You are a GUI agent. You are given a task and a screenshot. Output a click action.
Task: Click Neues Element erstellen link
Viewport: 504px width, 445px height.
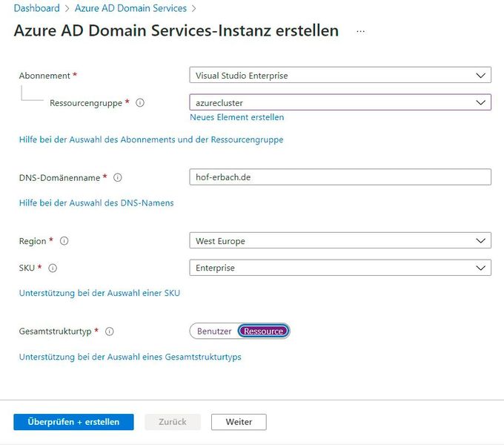tap(237, 117)
